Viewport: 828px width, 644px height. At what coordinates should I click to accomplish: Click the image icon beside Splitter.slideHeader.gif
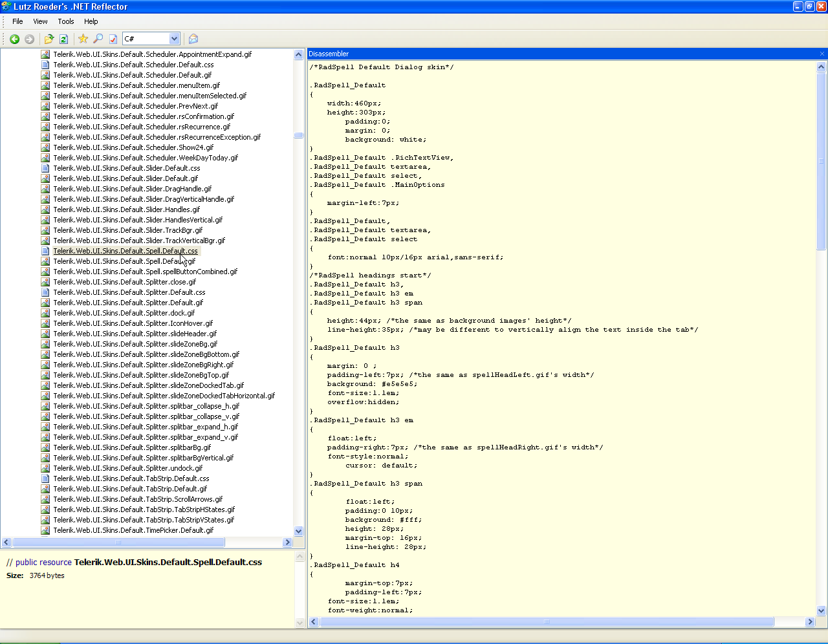(x=45, y=334)
